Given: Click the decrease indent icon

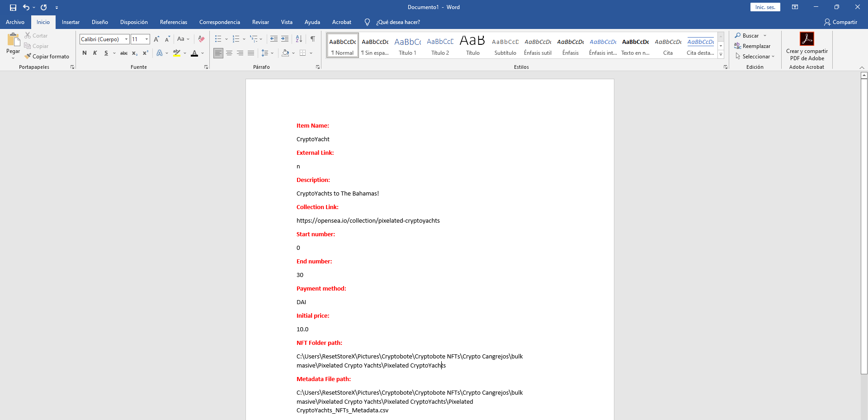Looking at the screenshot, I should (x=274, y=39).
